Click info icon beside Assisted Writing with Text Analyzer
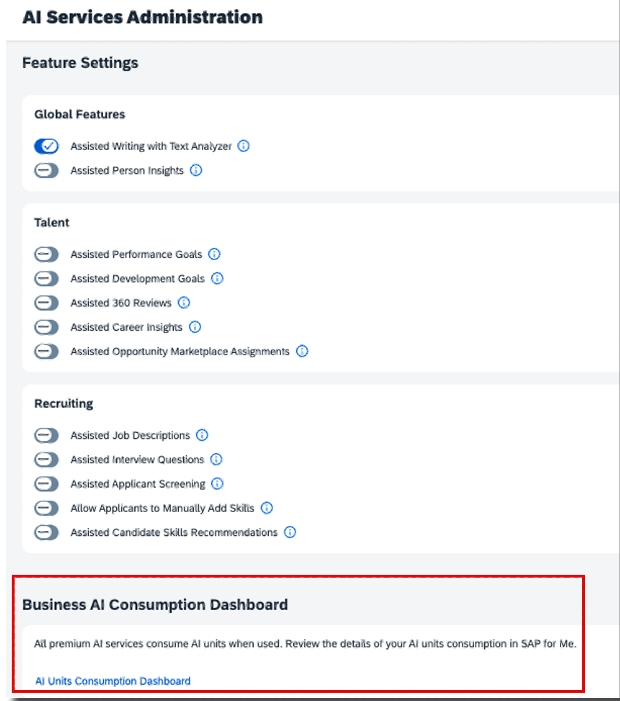Image resolution: width=620 pixels, height=701 pixels. (x=244, y=146)
